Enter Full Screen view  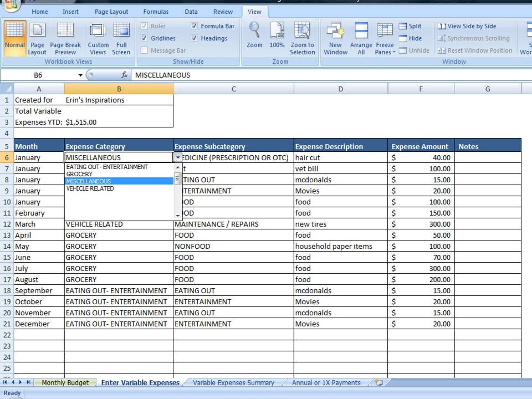[121, 38]
